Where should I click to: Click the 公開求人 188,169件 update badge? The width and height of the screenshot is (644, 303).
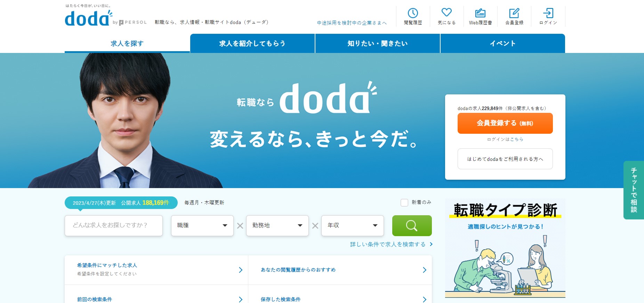pyautogui.click(x=121, y=203)
